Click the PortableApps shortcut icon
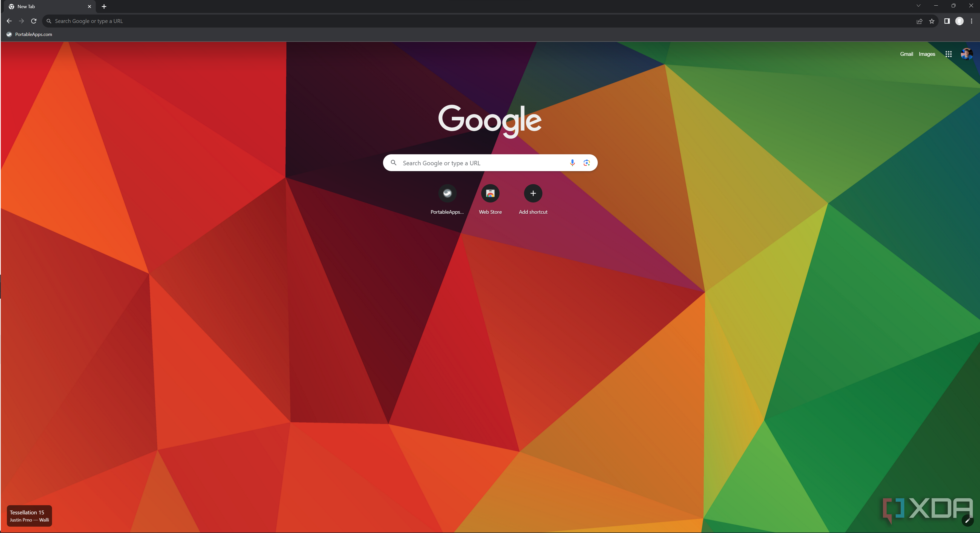Image resolution: width=980 pixels, height=533 pixels. click(x=447, y=193)
